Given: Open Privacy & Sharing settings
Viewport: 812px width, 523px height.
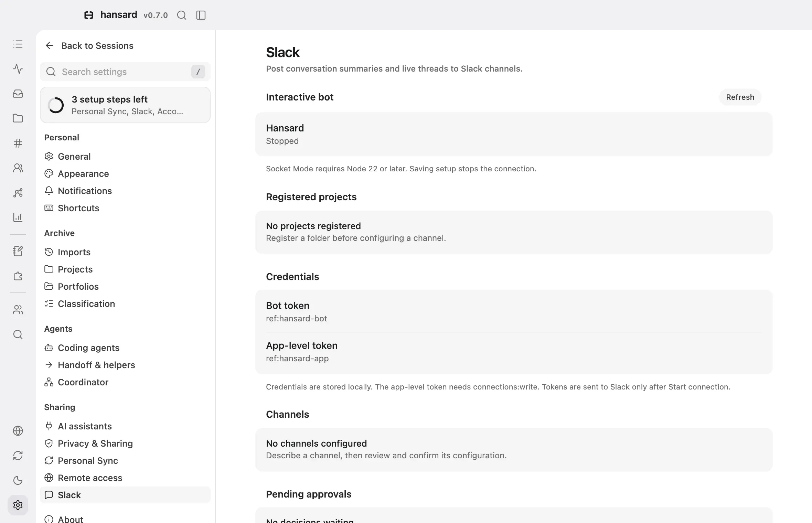Looking at the screenshot, I should click(125, 444).
